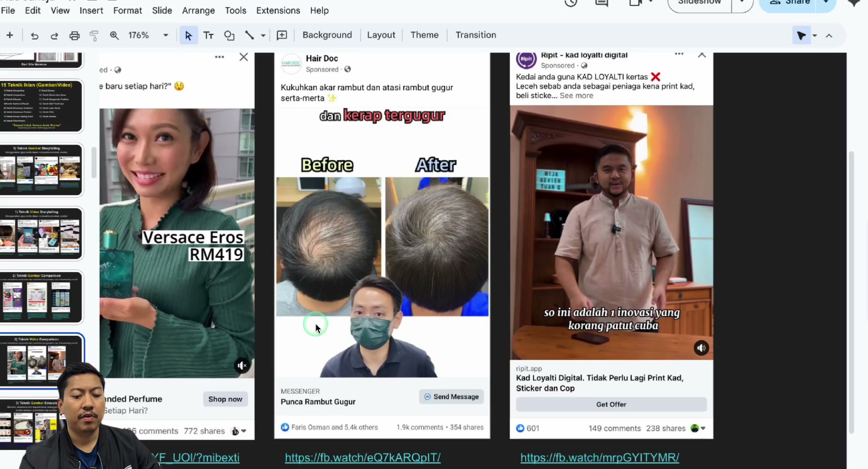Select the Line tool
868x469 pixels.
[x=249, y=36]
